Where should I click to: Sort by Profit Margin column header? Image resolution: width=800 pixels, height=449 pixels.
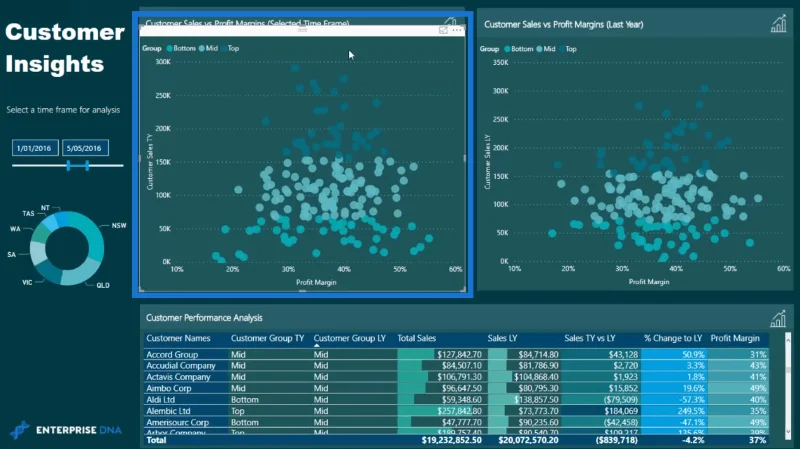click(735, 338)
